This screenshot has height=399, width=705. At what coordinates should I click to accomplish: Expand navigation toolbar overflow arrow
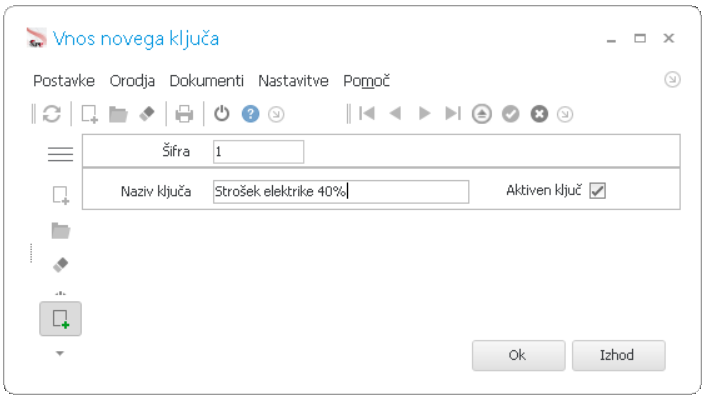(565, 114)
